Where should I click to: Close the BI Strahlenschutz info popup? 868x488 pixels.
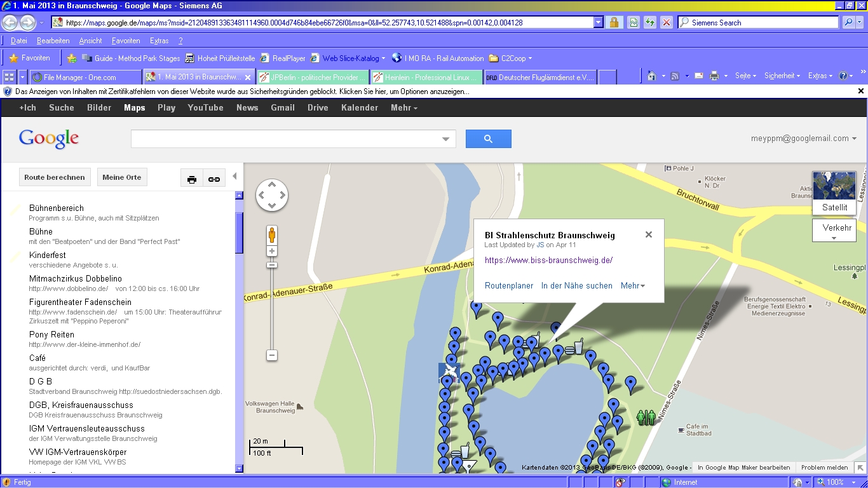[x=648, y=234]
